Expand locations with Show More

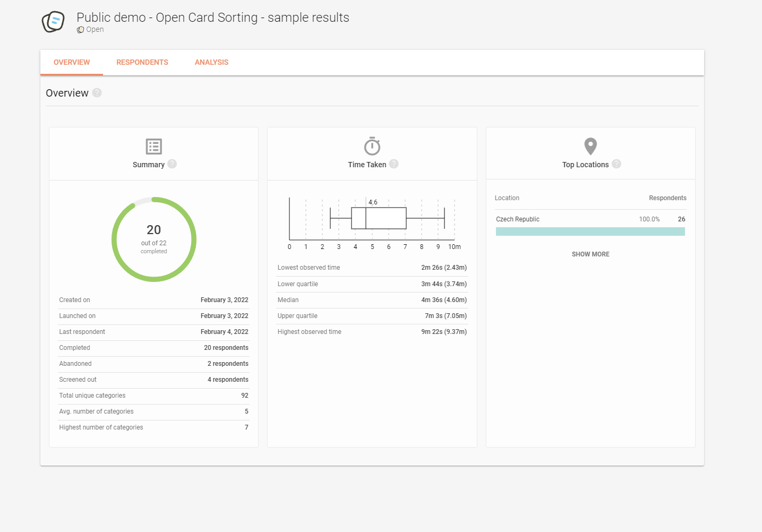[590, 254]
